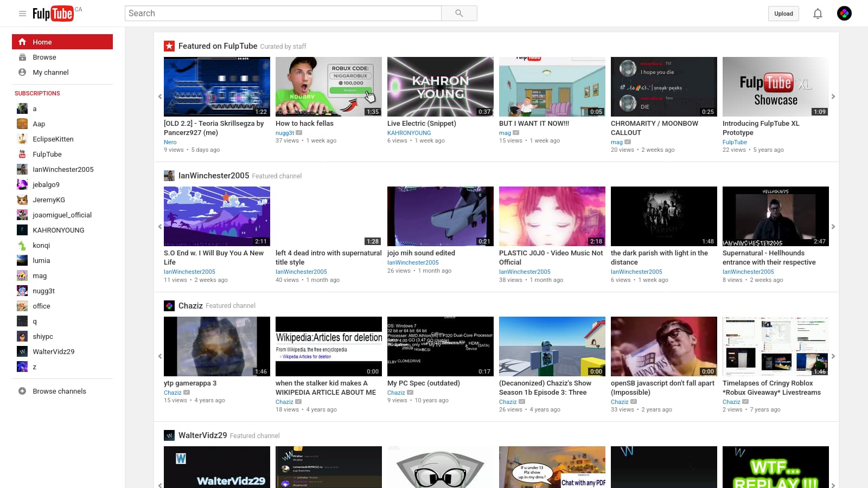Click the WalterVidz29 subscription avatar
The image size is (868, 488).
tap(22, 351)
